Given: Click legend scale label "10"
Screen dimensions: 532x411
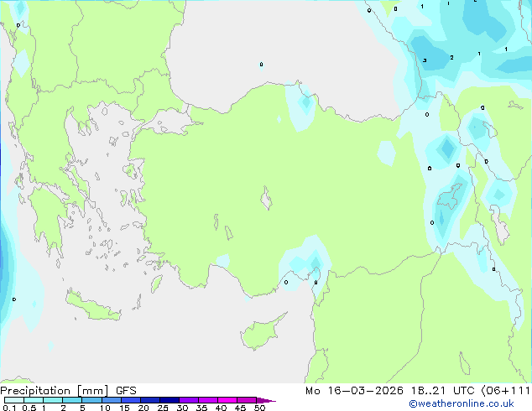Looking at the screenshot, I should pos(105,408).
